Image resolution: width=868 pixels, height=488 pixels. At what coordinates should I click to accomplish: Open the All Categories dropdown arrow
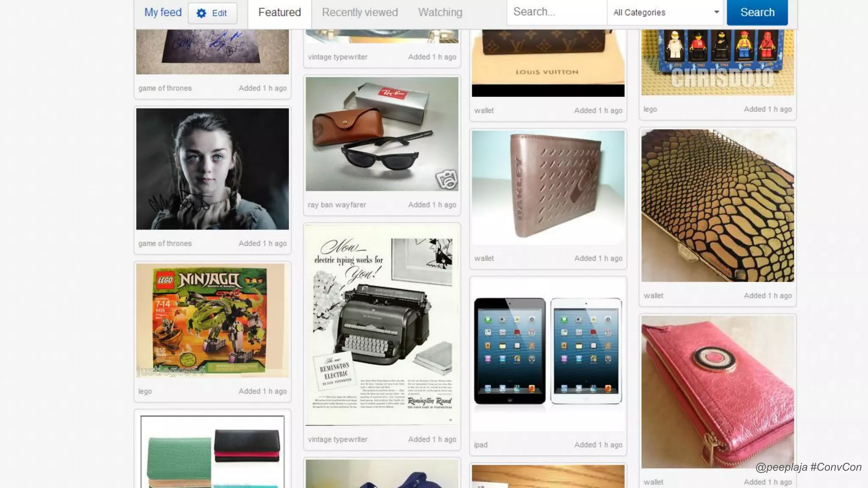(716, 12)
